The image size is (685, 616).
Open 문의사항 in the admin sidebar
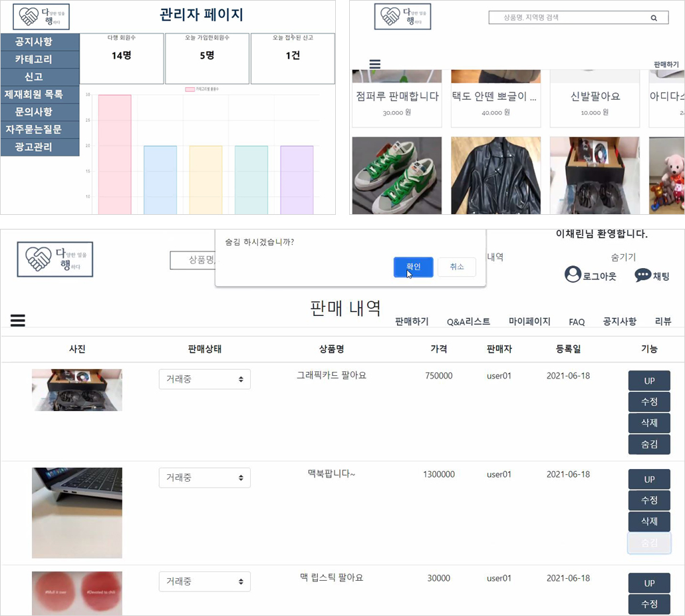click(x=40, y=112)
